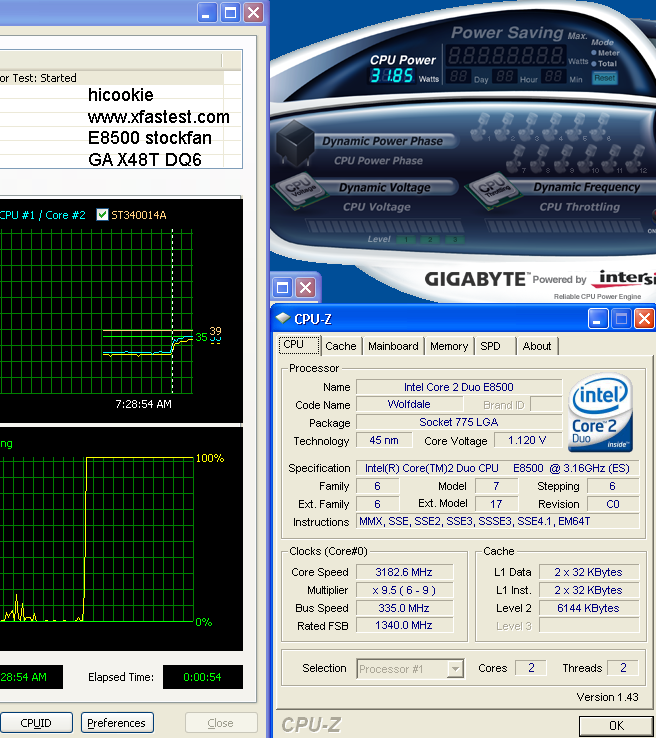The image size is (656, 738).
Task: Click the Elapsed Time display 0:00:54
Action: click(x=203, y=677)
